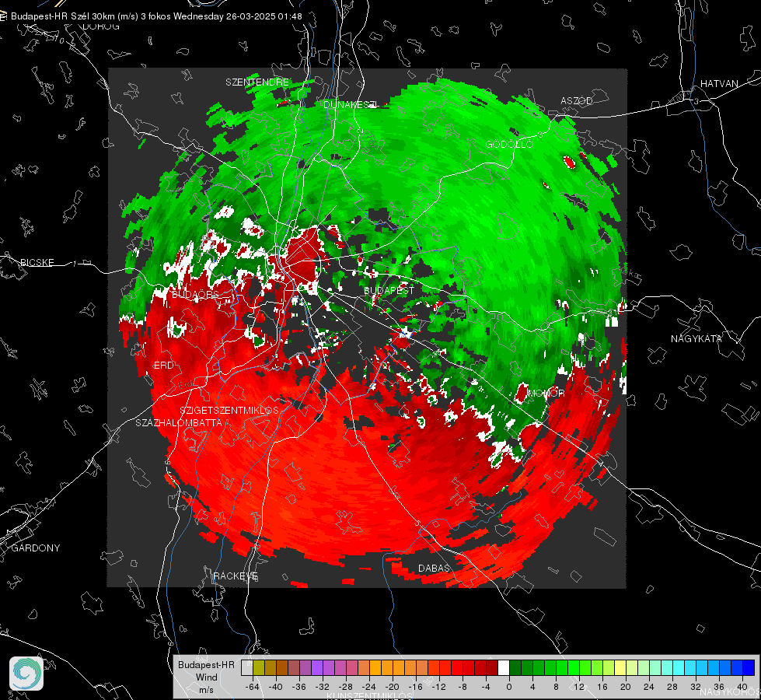Click the m/s unit label in legend
This screenshot has width=761, height=700.
tap(206, 689)
